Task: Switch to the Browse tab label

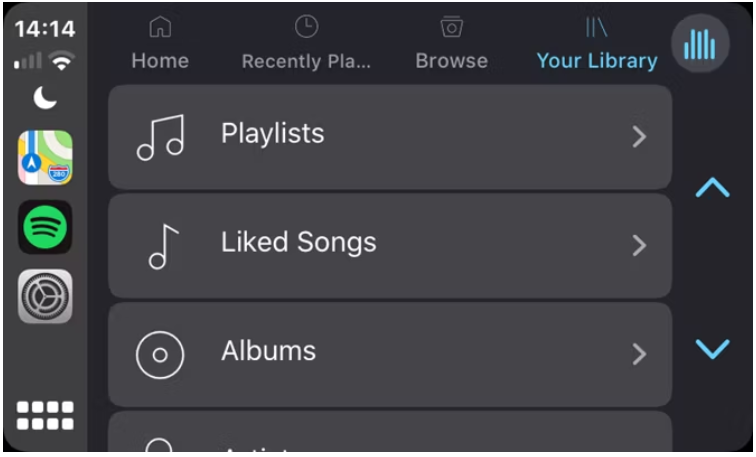Action: click(452, 61)
